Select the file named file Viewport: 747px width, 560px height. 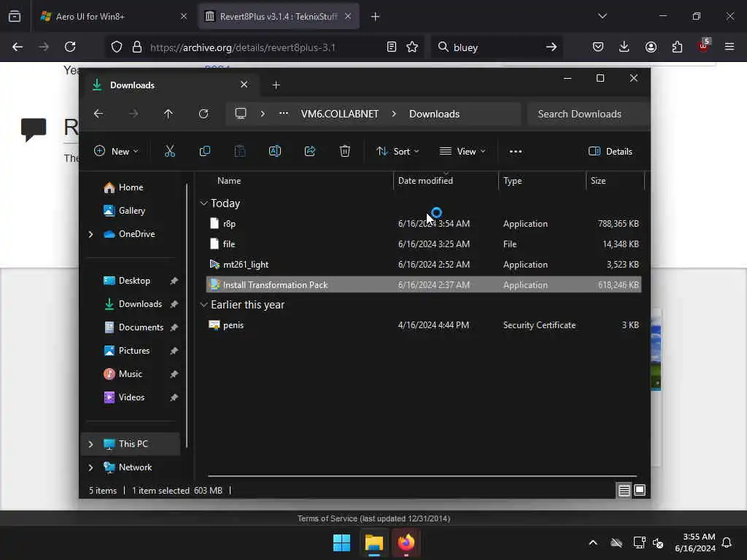423,244
